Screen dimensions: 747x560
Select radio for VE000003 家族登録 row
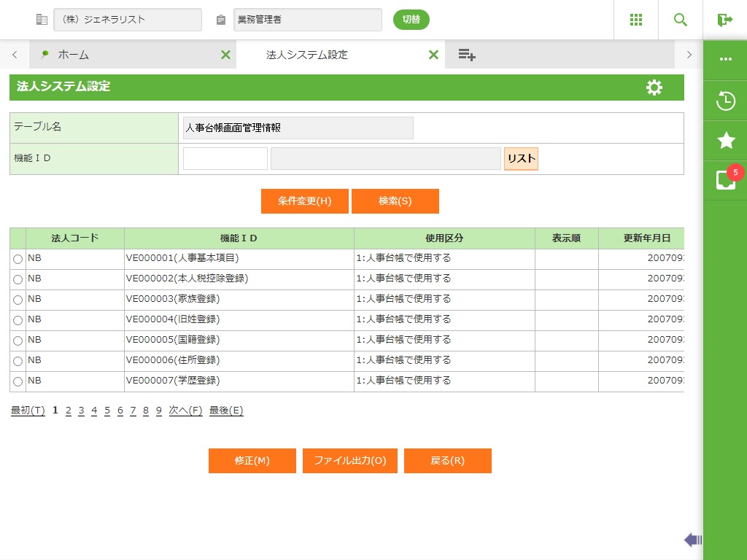[18, 300]
